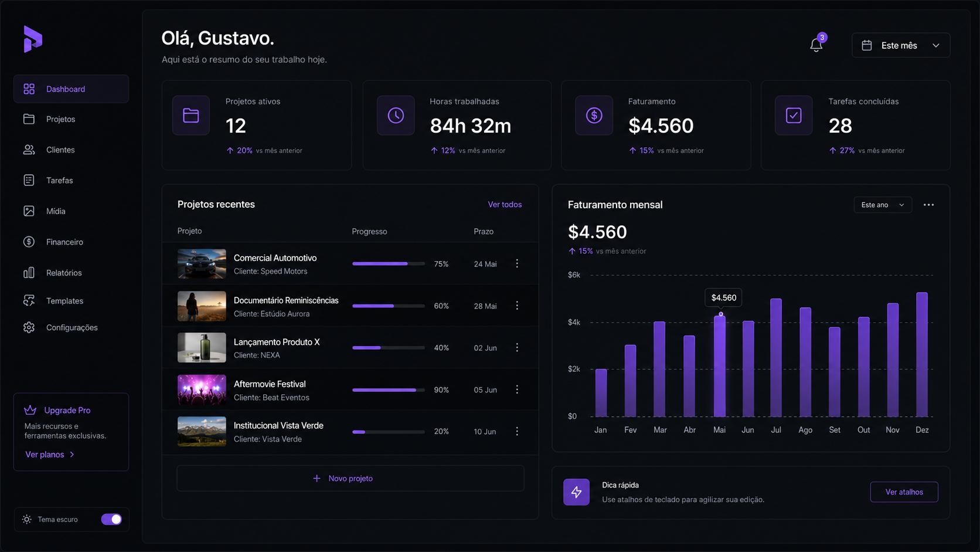Click the Ver planos chevron arrow
980x552 pixels.
point(72,455)
